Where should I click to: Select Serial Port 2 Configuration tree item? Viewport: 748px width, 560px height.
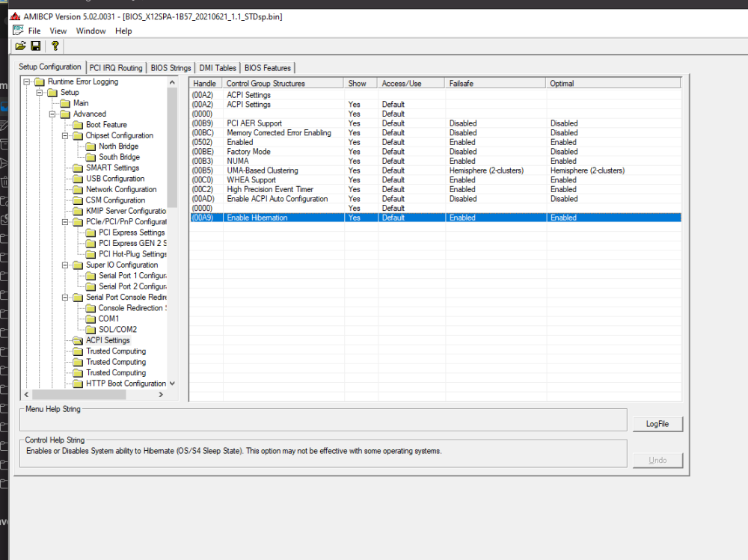tap(132, 286)
